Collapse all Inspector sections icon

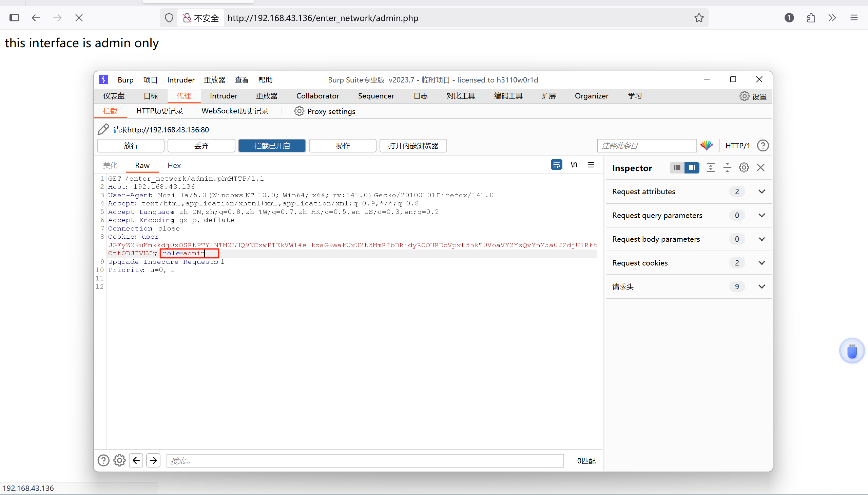click(x=727, y=168)
